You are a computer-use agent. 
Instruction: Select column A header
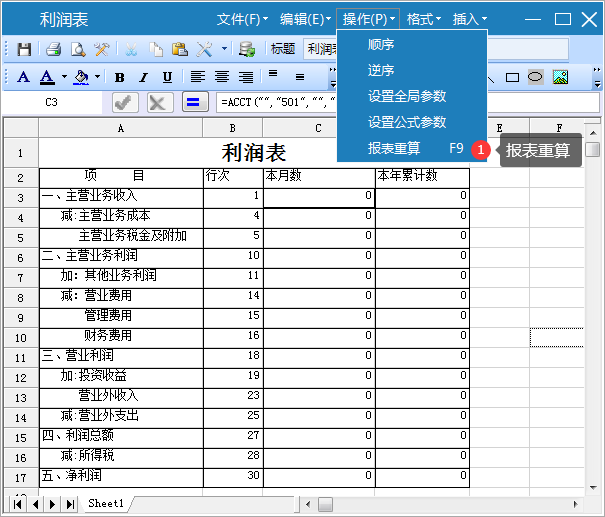[121, 128]
